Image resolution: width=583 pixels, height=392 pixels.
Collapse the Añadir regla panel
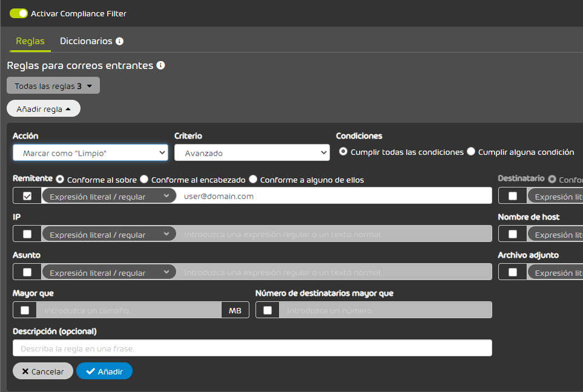[x=44, y=108]
